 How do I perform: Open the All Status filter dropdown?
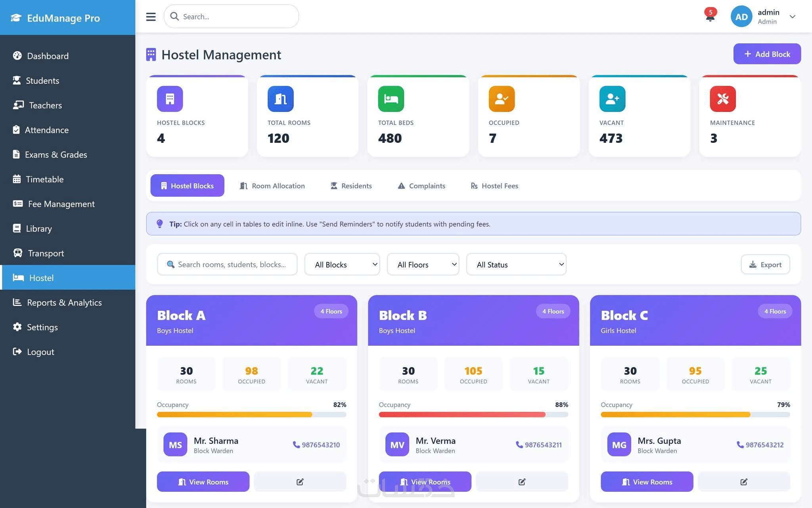[516, 264]
